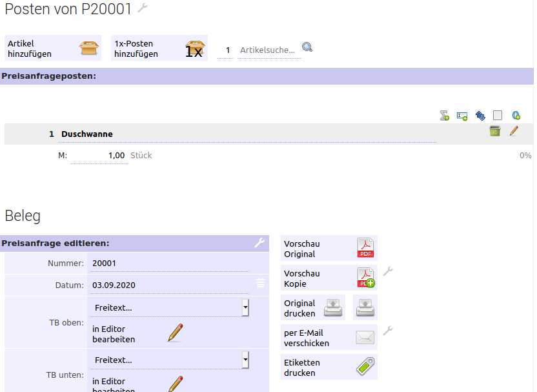Edit the Duschwanne position with pencil icon
537x392 pixels.
514,131
